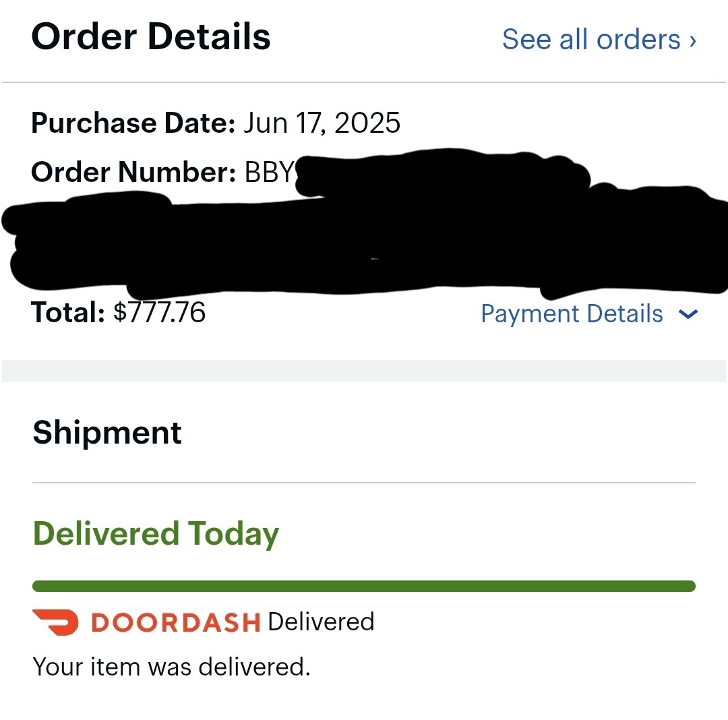This screenshot has width=728, height=720.
Task: Select the Delivered label beside DoorDash
Action: click(x=321, y=622)
